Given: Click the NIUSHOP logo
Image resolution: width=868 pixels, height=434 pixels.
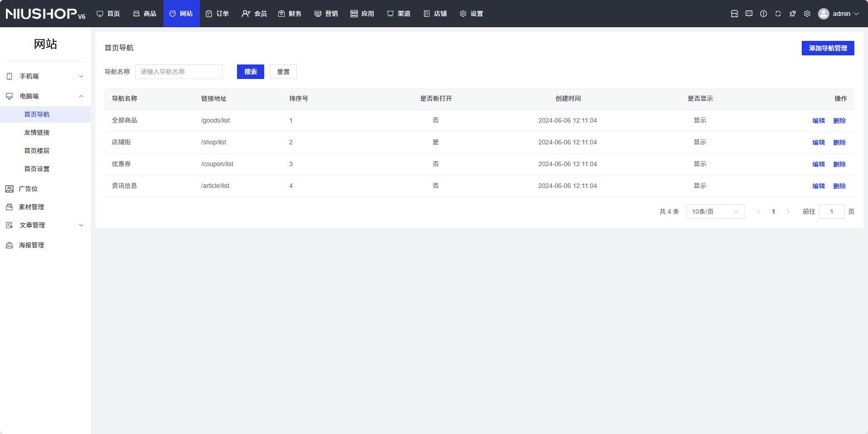Looking at the screenshot, I should 45,14.
